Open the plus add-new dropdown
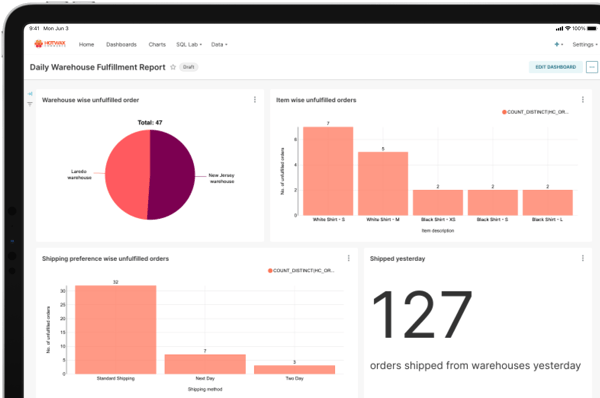This screenshot has width=600, height=398. (x=559, y=44)
